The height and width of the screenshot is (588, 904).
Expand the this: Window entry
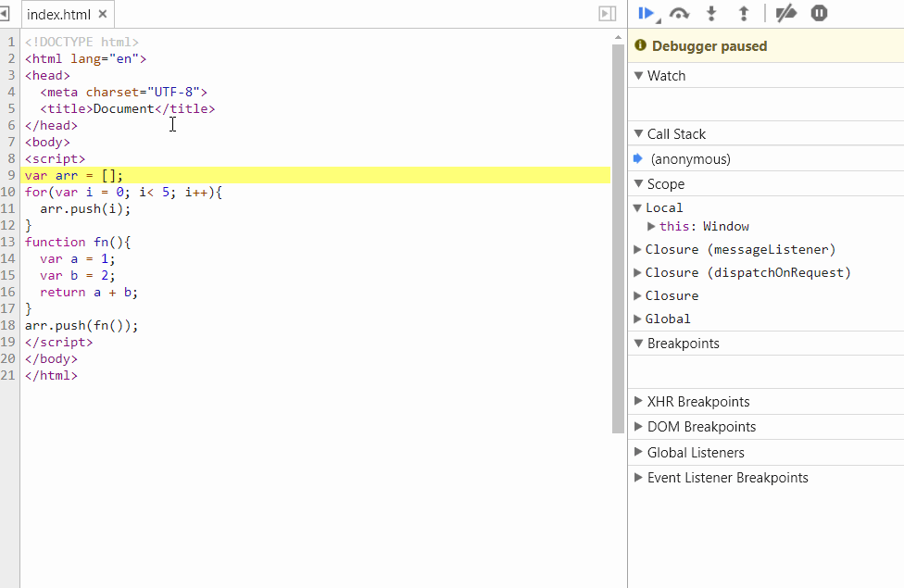(x=651, y=226)
